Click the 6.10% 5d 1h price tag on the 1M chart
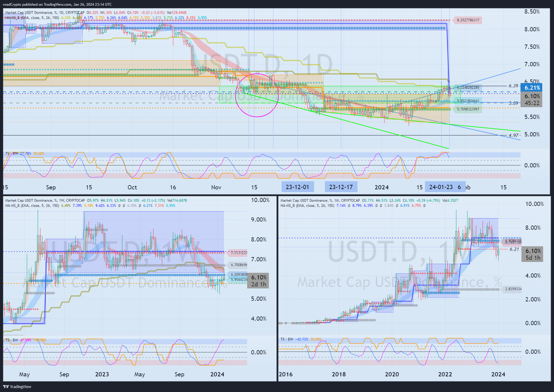The width and height of the screenshot is (554, 392). [x=533, y=254]
